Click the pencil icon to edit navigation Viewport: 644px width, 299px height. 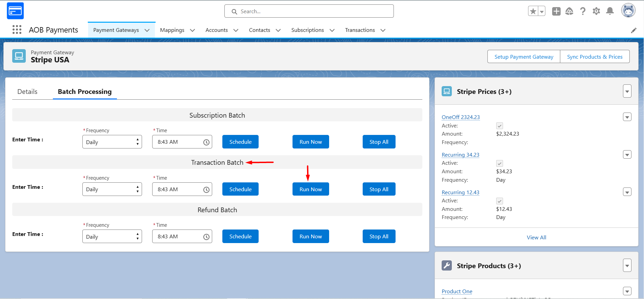pyautogui.click(x=633, y=31)
